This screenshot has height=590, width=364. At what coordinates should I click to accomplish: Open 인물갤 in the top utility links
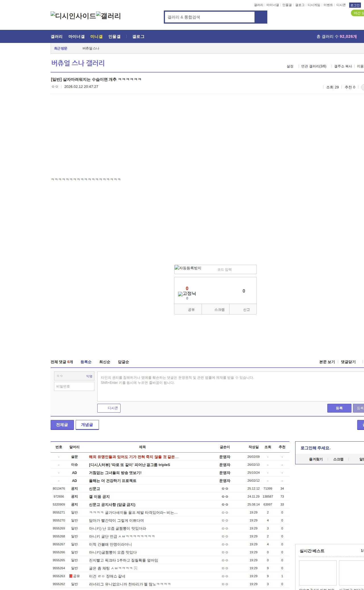click(287, 5)
